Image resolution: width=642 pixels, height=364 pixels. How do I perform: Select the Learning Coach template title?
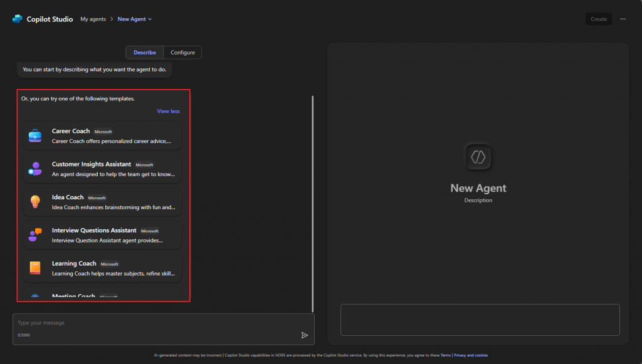coord(74,263)
